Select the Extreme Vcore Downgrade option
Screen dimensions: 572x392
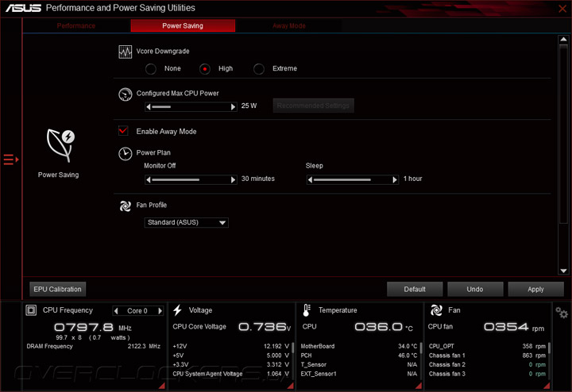(259, 69)
